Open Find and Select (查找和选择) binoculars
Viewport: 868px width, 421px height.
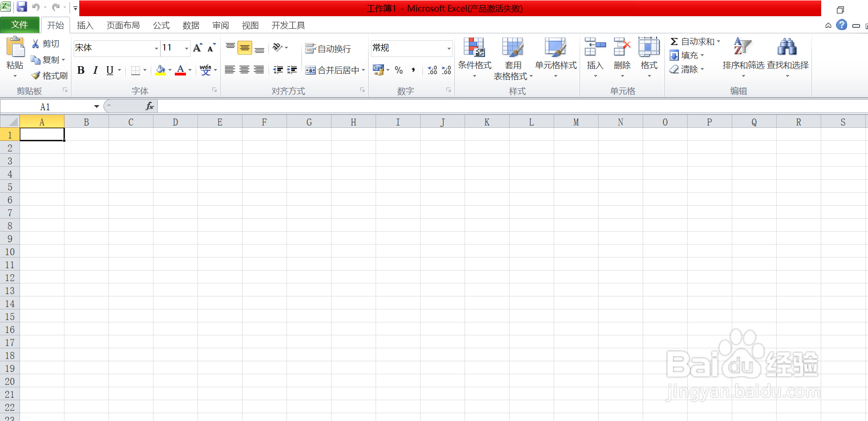(x=787, y=57)
